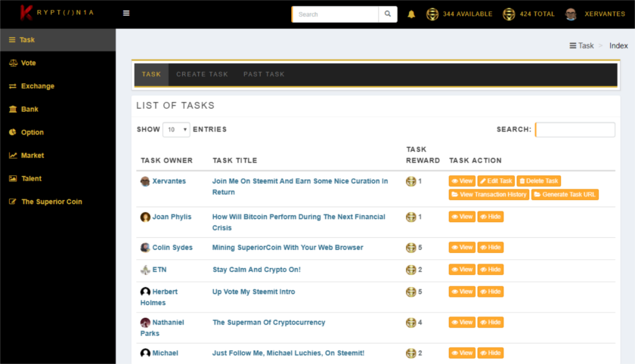
Task: Hide the Mining SuperiorCoin task
Action: click(x=491, y=248)
